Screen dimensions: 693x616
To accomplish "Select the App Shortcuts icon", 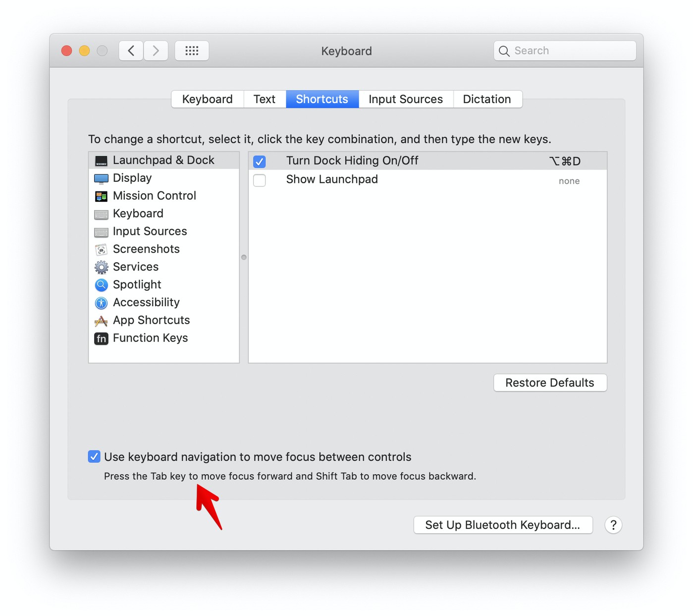I will [x=101, y=321].
